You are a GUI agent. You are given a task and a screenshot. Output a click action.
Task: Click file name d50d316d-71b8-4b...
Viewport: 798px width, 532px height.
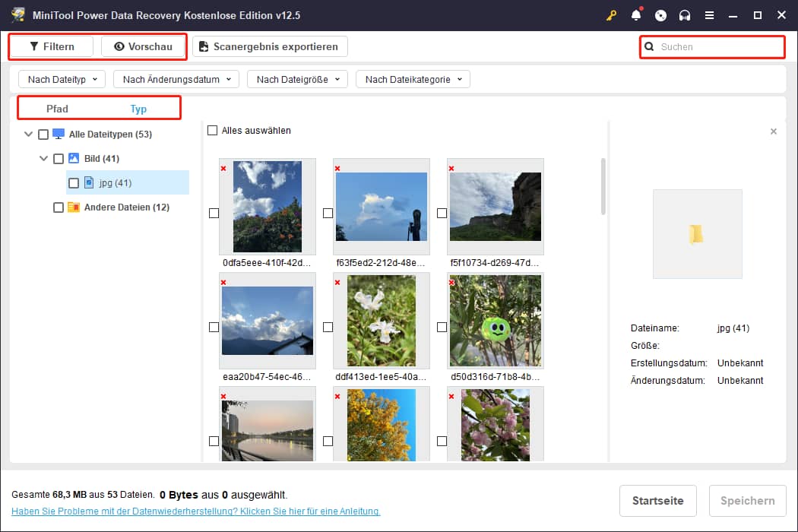496,377
